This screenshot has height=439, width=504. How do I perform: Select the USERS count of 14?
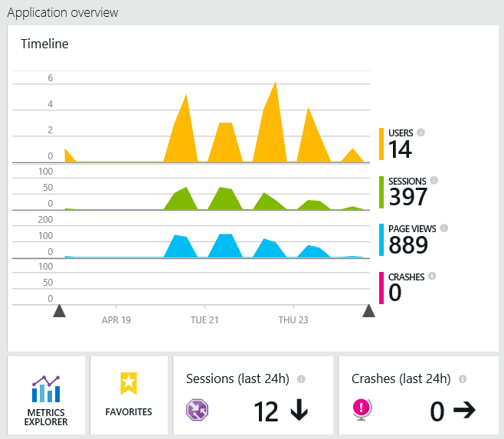tap(401, 149)
